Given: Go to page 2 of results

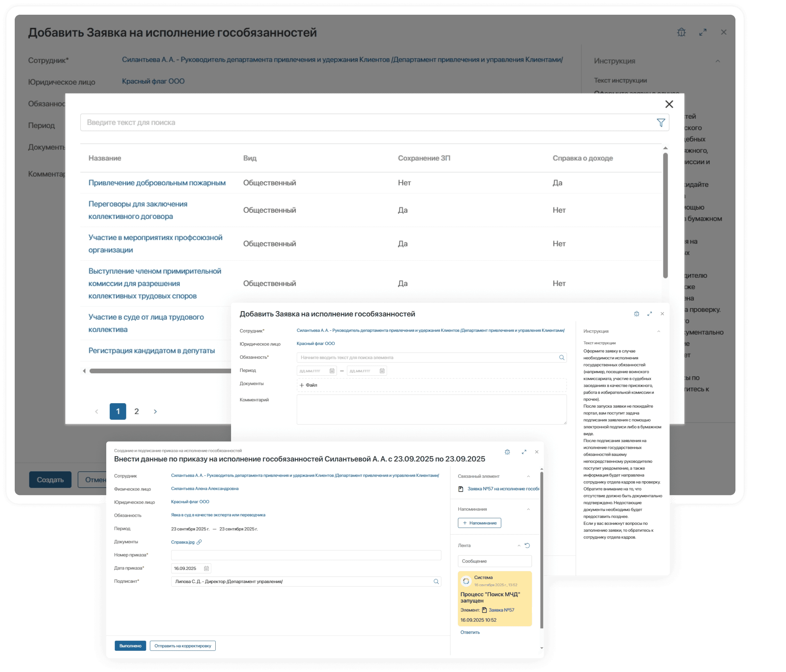Looking at the screenshot, I should click(x=137, y=411).
